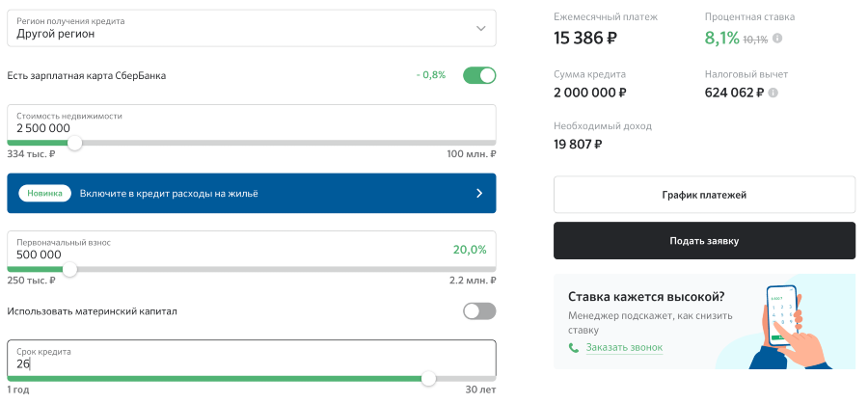The image size is (868, 403).
Task: Click the Новинка badge on the banner
Action: pos(45,193)
